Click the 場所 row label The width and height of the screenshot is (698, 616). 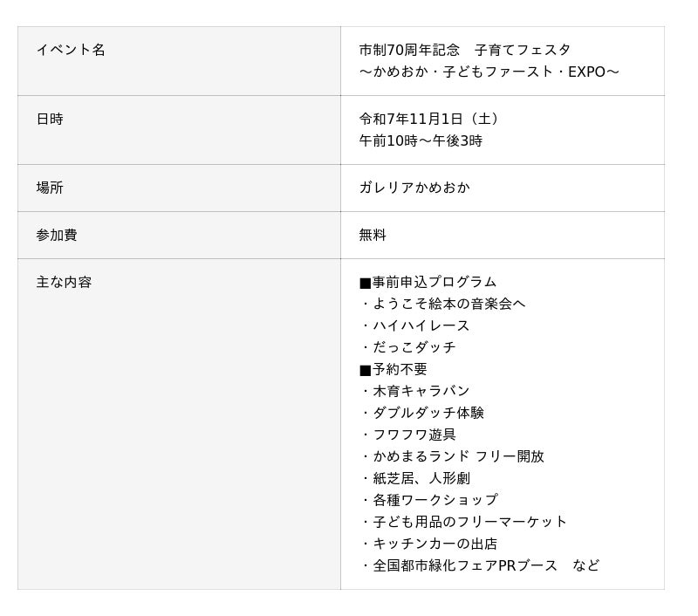[50, 188]
